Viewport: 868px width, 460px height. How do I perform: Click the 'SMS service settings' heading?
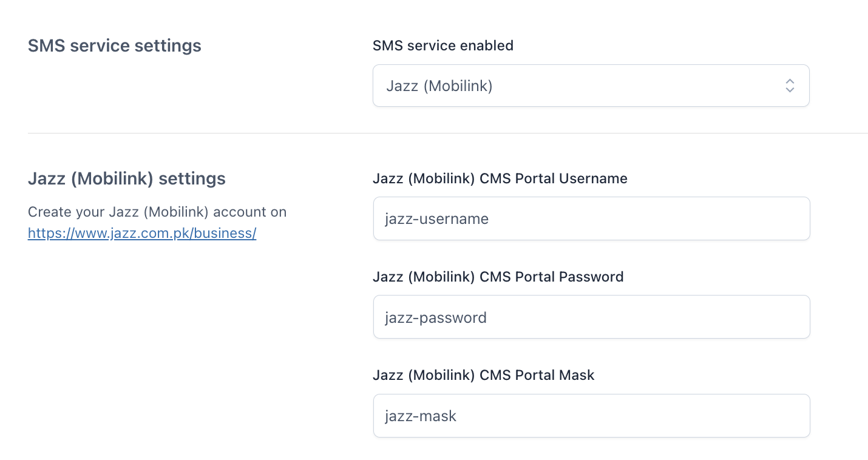[x=115, y=46]
